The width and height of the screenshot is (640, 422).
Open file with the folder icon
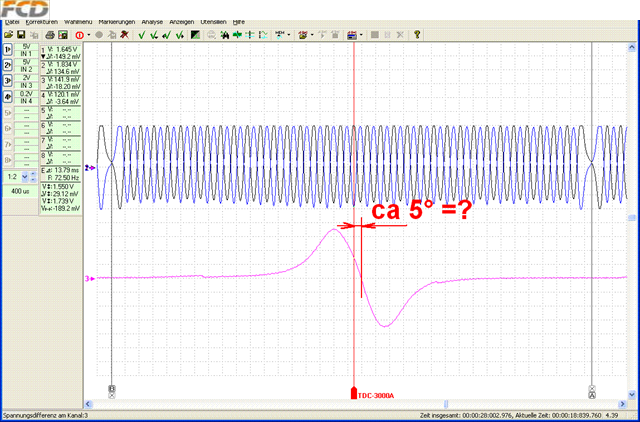click(8, 35)
